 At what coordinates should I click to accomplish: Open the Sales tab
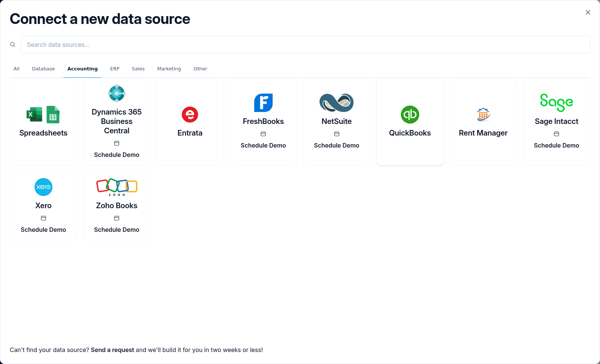tap(138, 69)
